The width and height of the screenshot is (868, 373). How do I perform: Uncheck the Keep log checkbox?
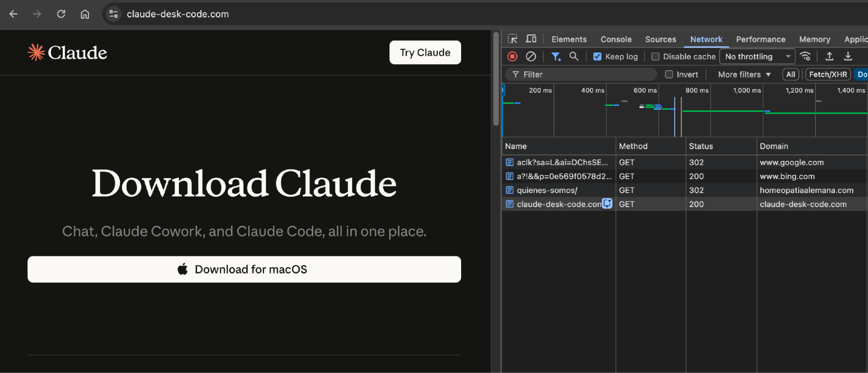[x=597, y=56]
